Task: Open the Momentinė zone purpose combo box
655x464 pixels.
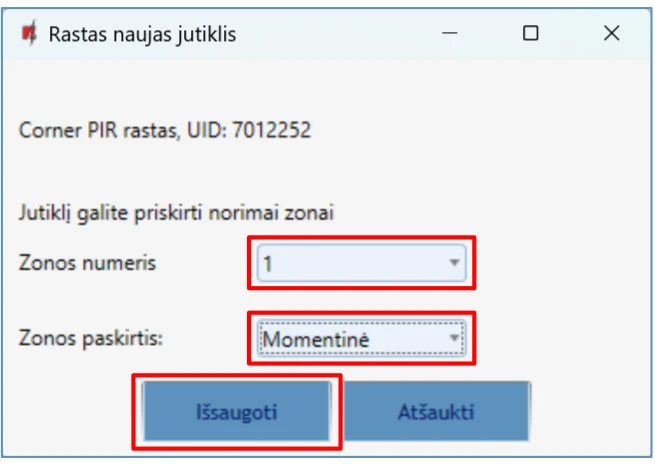Action: [360, 340]
